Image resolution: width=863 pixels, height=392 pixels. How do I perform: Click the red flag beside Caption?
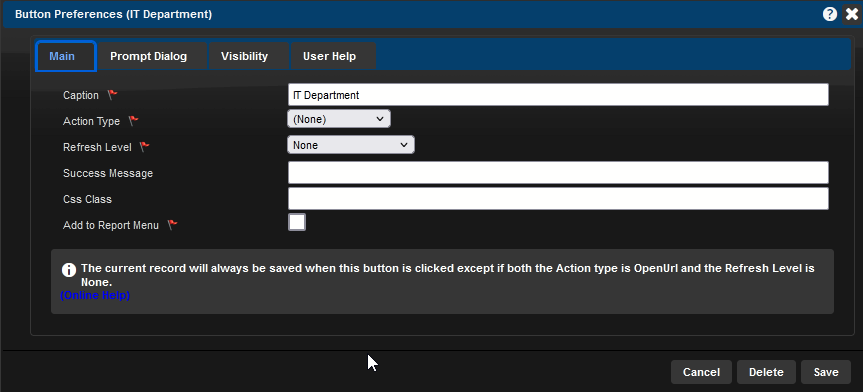pyautogui.click(x=112, y=95)
